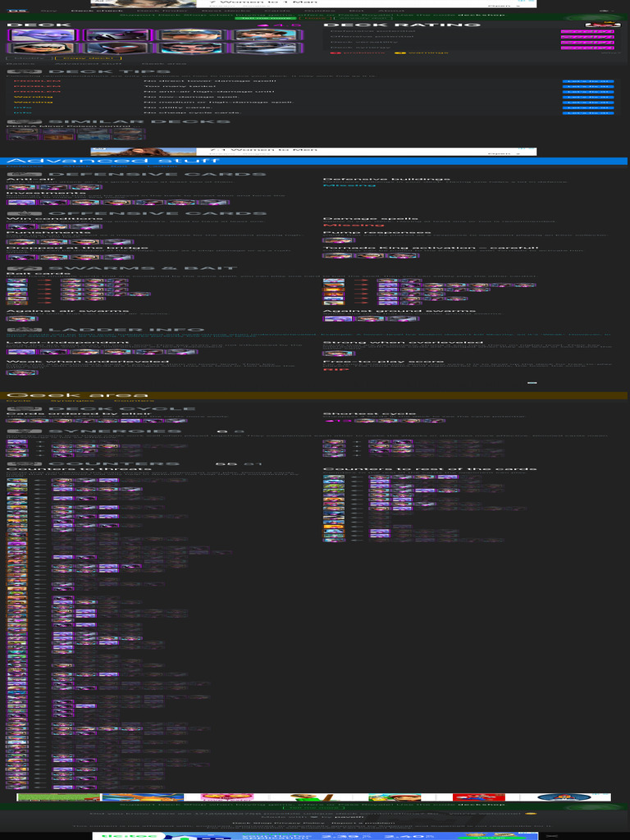Click the green Tell me more button in the footer banner
The width and height of the screenshot is (630, 840).
tap(313, 808)
